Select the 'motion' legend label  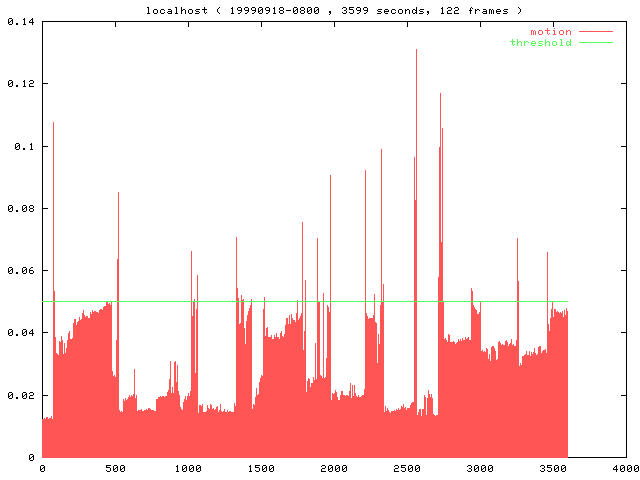[x=550, y=32]
